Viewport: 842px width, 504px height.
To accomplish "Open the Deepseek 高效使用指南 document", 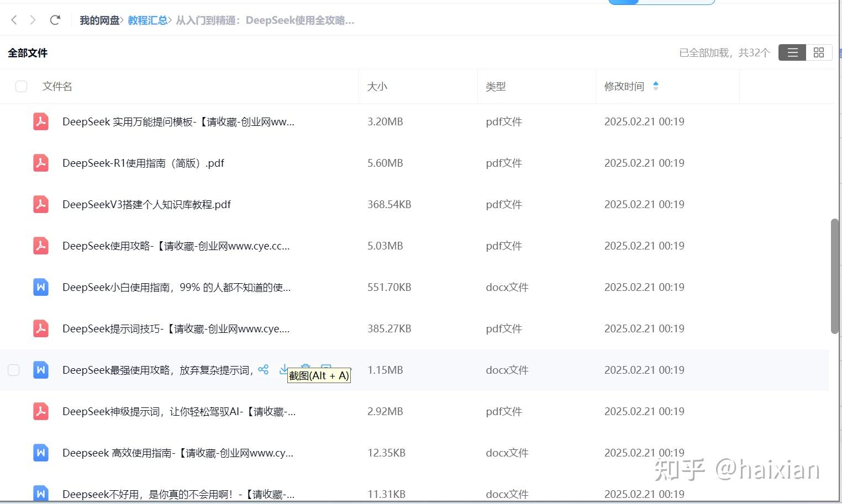I will click(178, 453).
